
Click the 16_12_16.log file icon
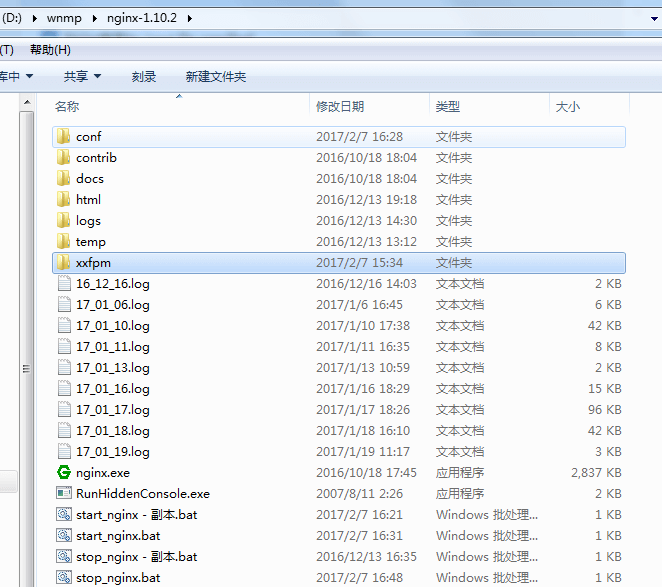(64, 283)
